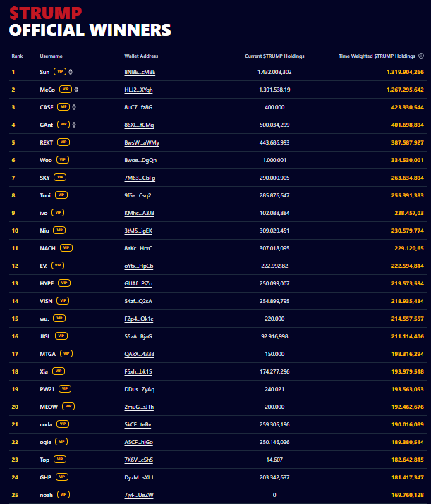This screenshot has width=431, height=504.
Task: Click the Rank column header
Action: point(17,56)
